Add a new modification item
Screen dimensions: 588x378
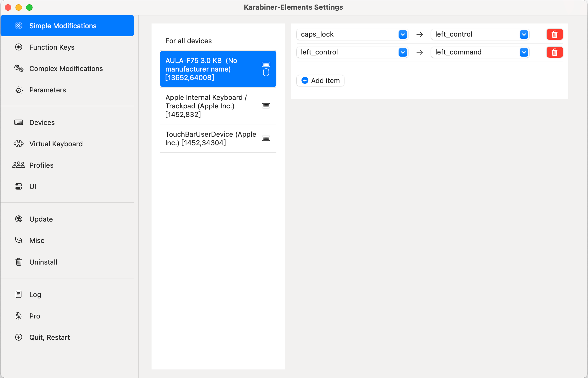tap(320, 80)
